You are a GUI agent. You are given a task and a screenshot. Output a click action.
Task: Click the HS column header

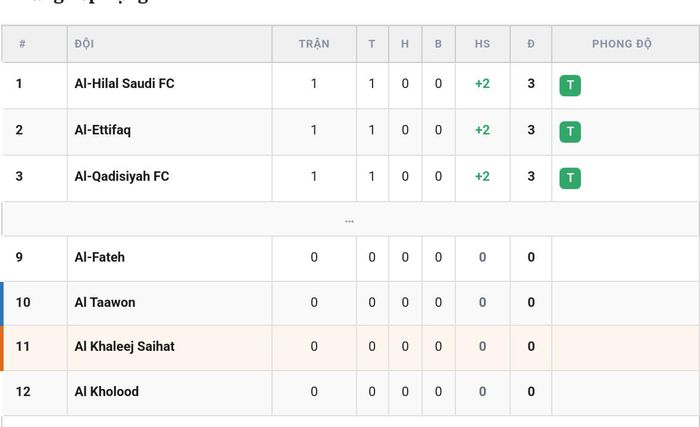[483, 44]
